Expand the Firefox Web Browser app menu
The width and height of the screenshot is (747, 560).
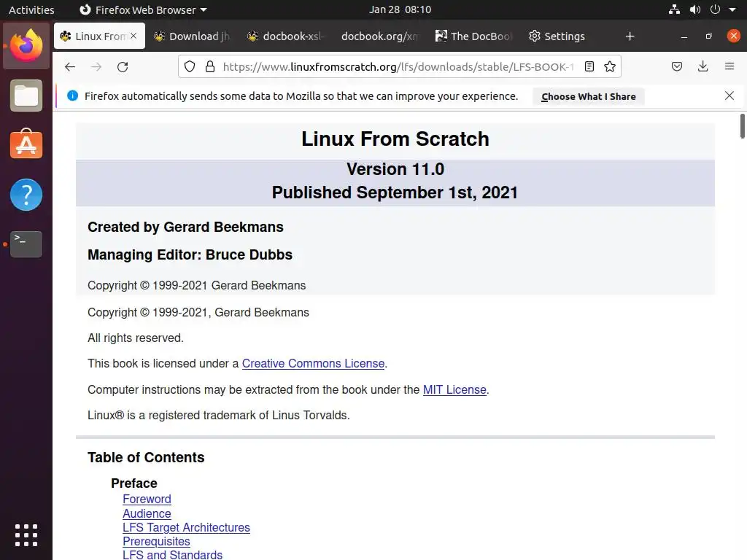tap(143, 9)
